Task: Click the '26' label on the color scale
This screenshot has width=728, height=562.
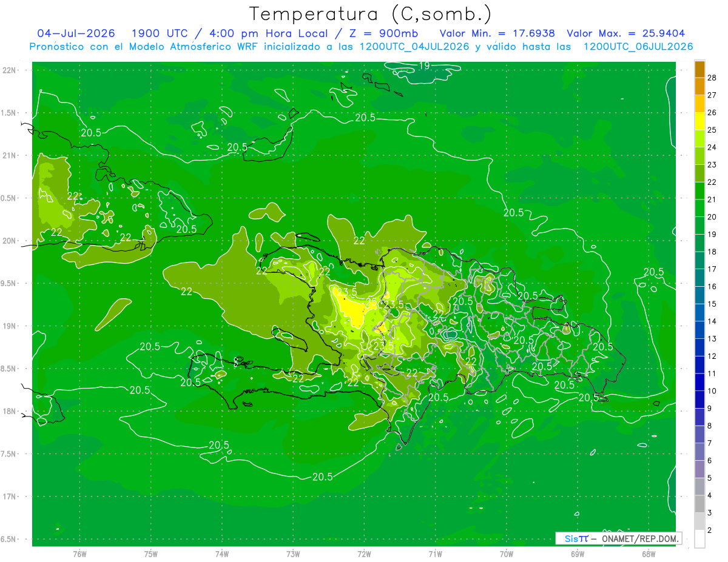Action: click(712, 112)
